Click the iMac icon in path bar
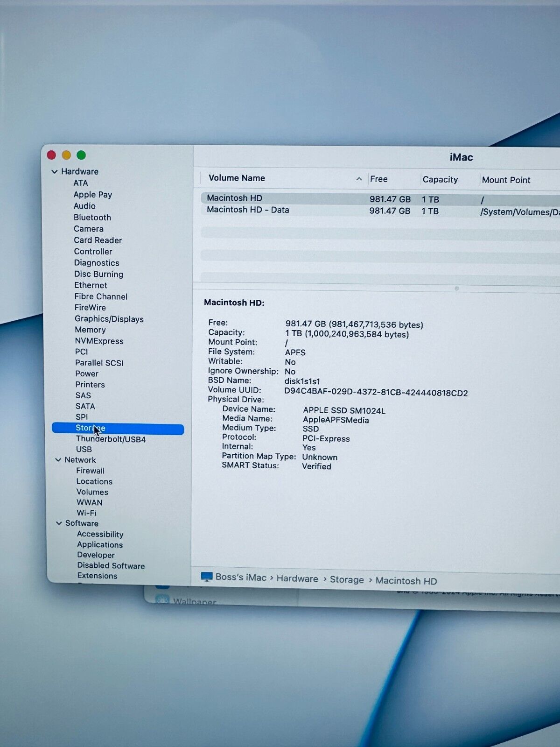 pyautogui.click(x=207, y=577)
